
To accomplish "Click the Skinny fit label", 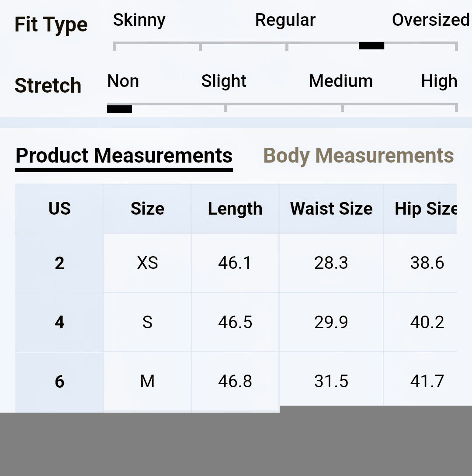I will (139, 20).
